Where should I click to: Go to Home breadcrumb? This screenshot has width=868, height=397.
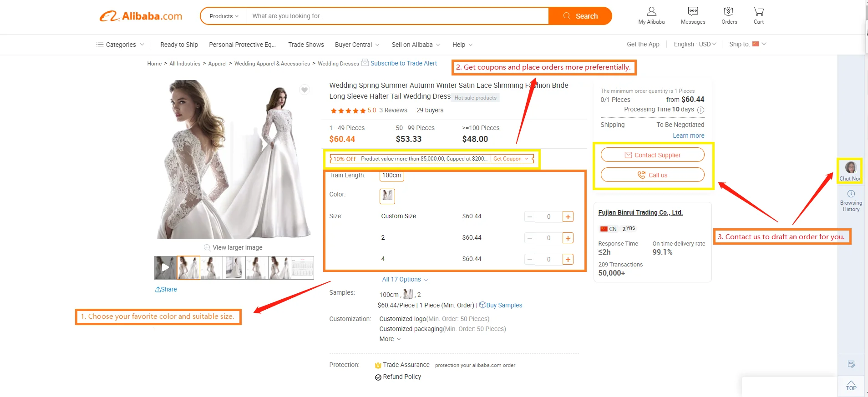coord(154,64)
